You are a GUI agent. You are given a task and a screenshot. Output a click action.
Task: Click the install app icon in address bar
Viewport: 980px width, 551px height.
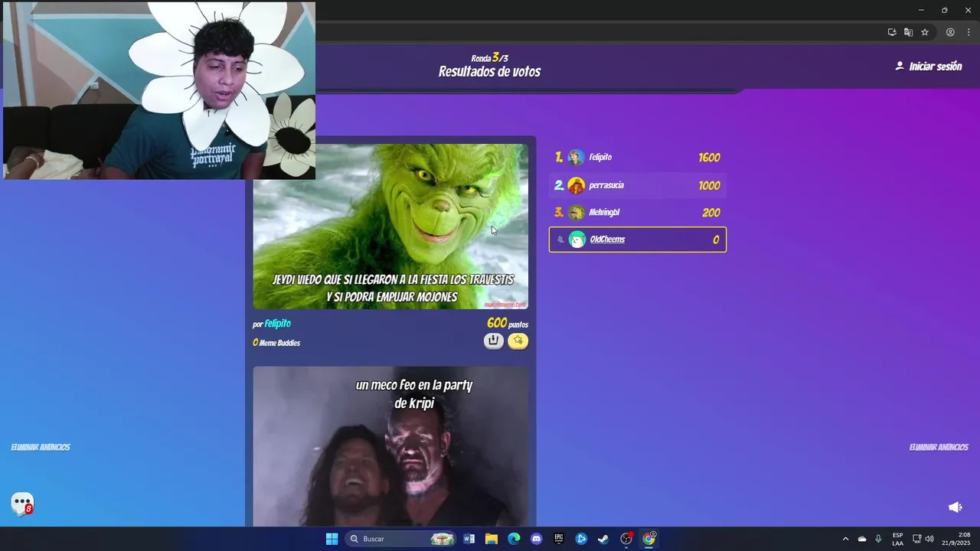click(x=892, y=32)
